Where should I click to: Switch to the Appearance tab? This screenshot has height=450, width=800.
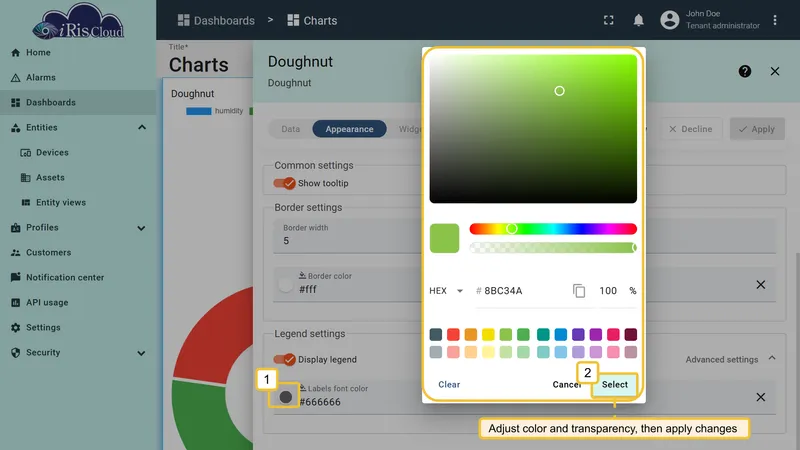349,129
